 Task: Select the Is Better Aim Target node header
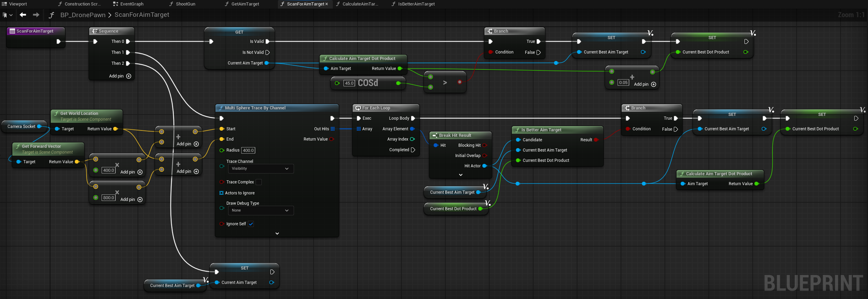pyautogui.click(x=557, y=130)
